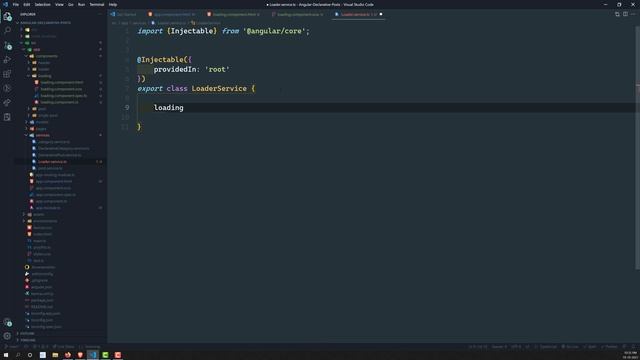This screenshot has width=640, height=360.
Task: Expand the assets folder
Action: click(x=38, y=214)
